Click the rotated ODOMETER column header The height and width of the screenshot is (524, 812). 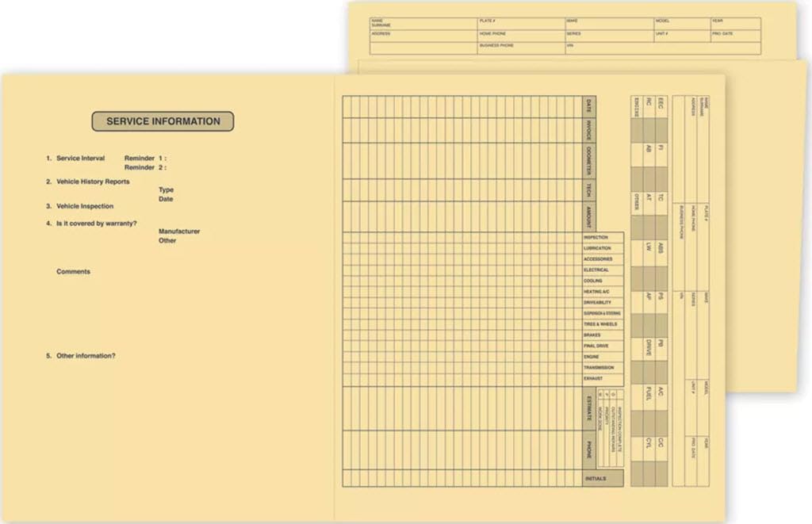pos(589,161)
